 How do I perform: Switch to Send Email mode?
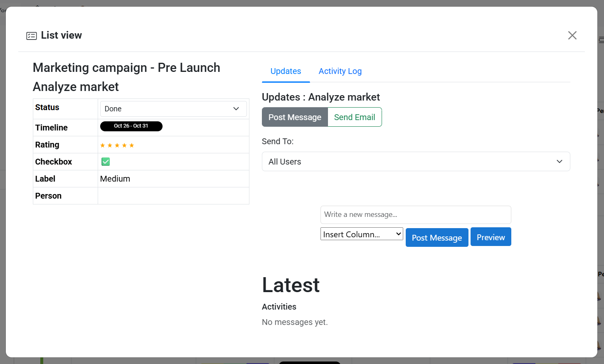click(x=355, y=117)
